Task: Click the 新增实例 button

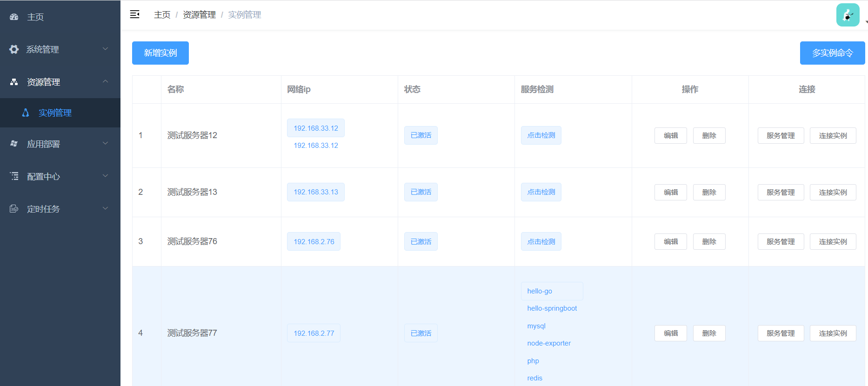Action: point(160,53)
